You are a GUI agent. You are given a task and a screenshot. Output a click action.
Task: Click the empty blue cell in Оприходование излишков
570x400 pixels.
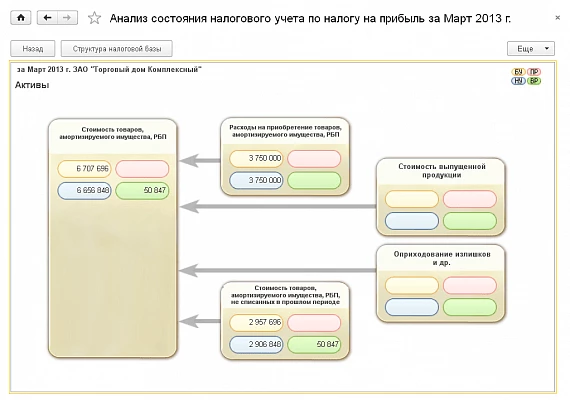[x=412, y=307]
